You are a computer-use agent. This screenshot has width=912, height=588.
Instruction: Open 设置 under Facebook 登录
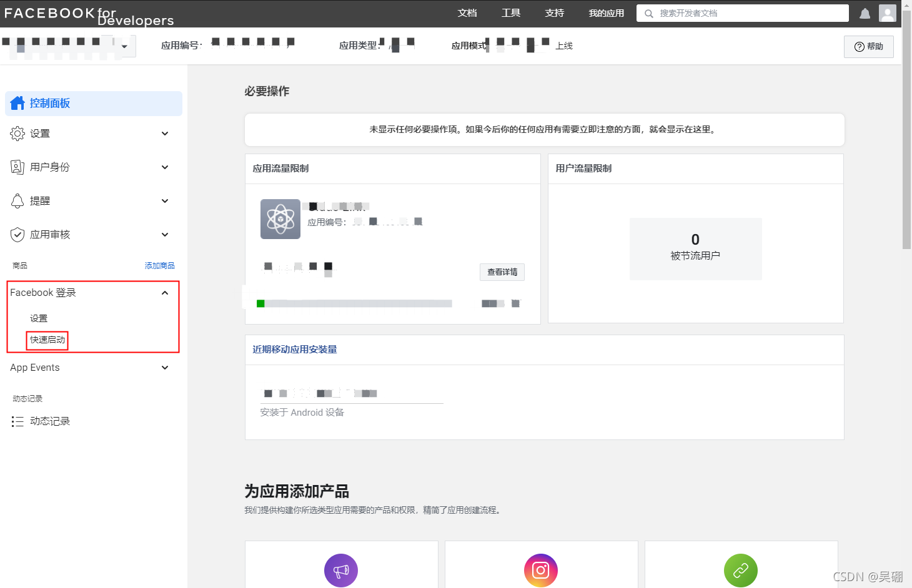(39, 318)
